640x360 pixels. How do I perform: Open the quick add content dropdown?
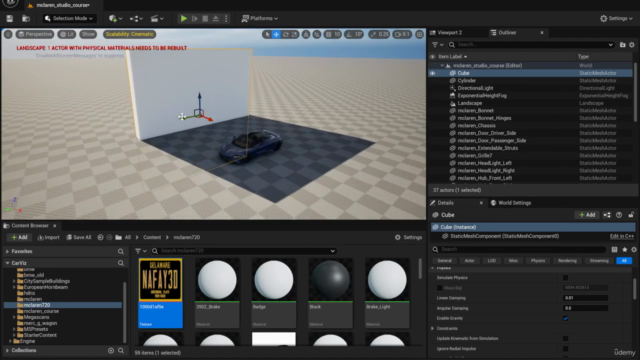coord(116,18)
